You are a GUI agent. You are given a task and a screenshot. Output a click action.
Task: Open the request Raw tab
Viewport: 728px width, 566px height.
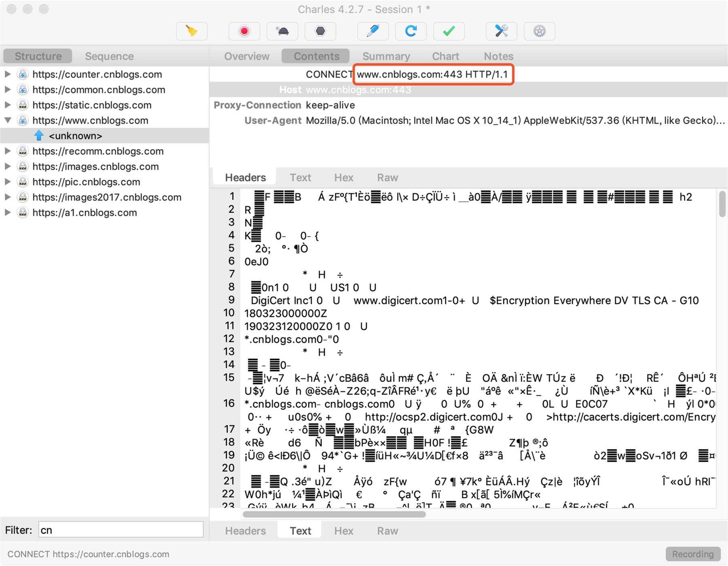coord(387,177)
